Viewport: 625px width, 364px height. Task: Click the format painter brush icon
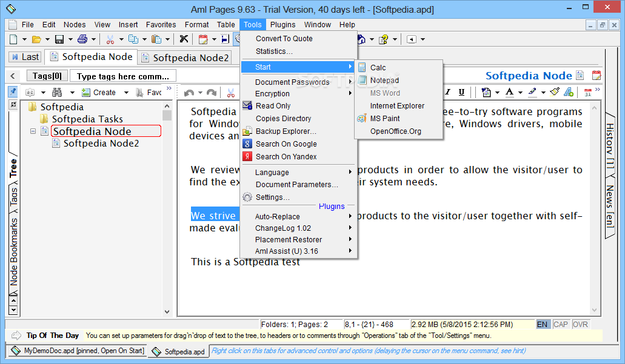coord(555,93)
